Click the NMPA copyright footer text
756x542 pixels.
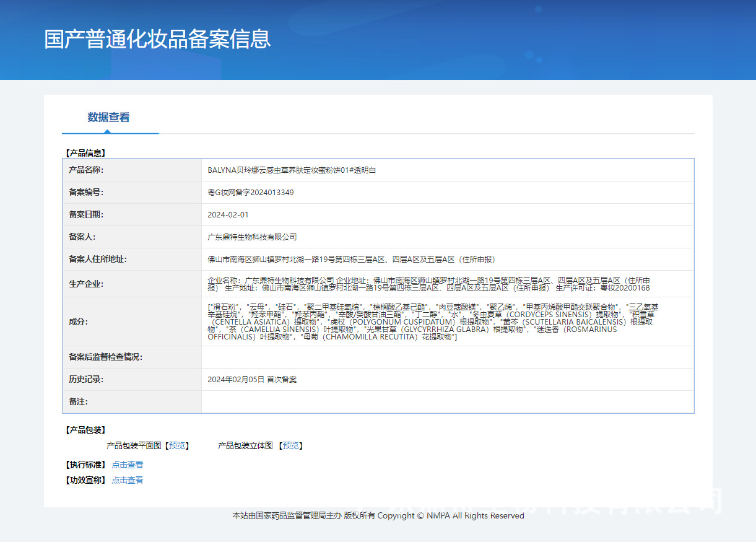378,516
